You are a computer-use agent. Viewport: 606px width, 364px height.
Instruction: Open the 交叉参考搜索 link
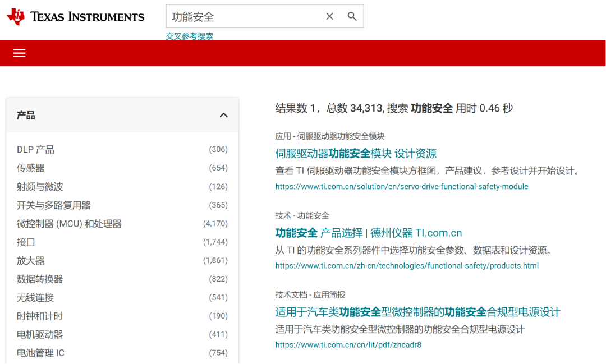pos(190,36)
